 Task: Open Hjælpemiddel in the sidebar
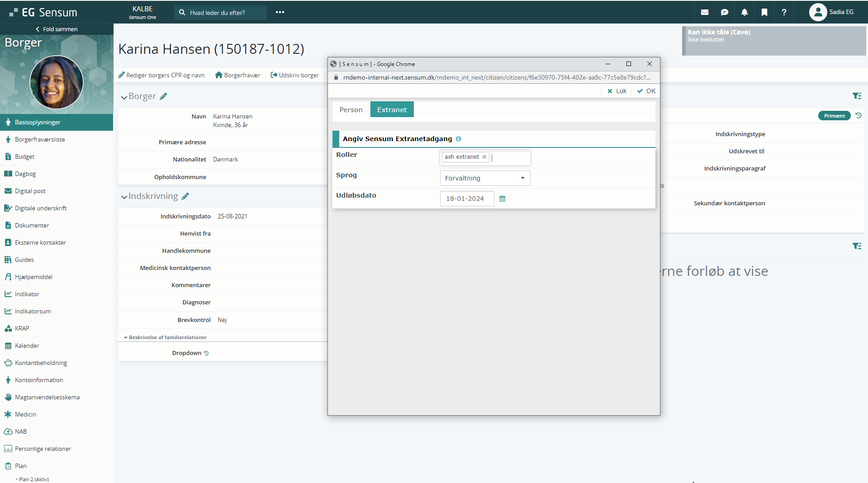pyautogui.click(x=57, y=277)
